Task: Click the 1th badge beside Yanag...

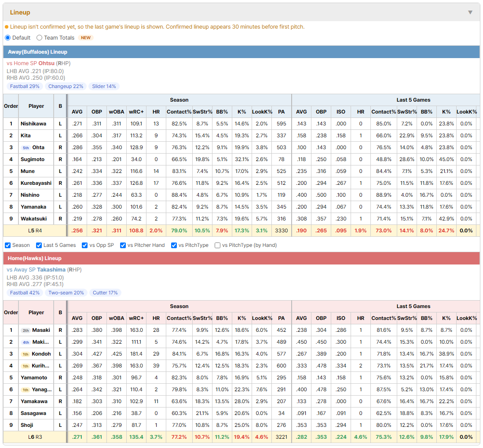Action: (x=26, y=390)
